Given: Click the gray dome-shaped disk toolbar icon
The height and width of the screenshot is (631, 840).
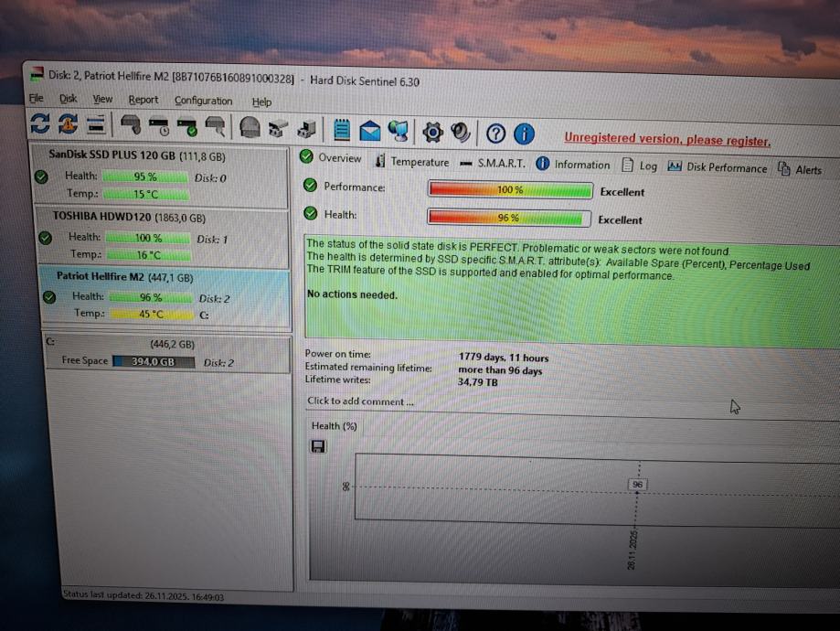Looking at the screenshot, I should pyautogui.click(x=250, y=129).
